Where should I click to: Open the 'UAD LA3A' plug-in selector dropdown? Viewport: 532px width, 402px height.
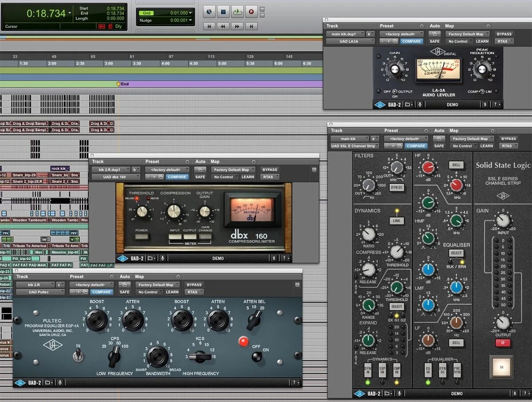(351, 41)
